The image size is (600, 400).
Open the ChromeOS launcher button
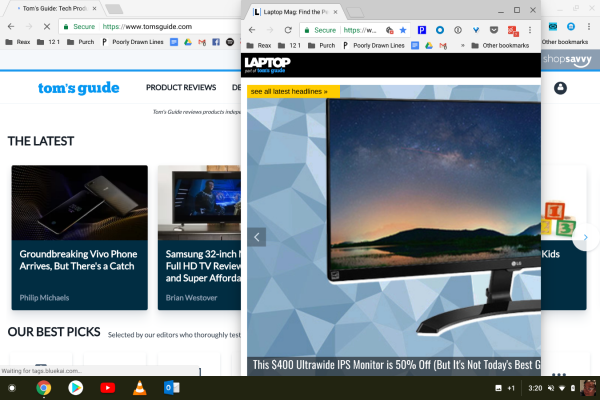tap(12, 388)
